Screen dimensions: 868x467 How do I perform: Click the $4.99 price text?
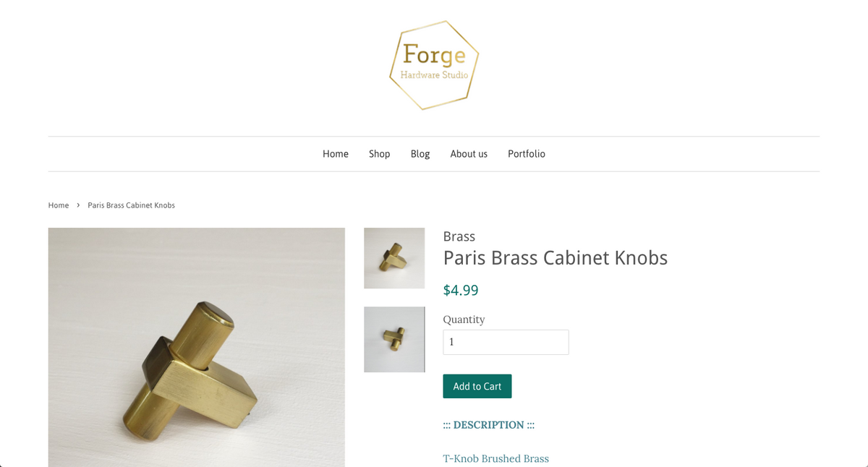coord(461,290)
